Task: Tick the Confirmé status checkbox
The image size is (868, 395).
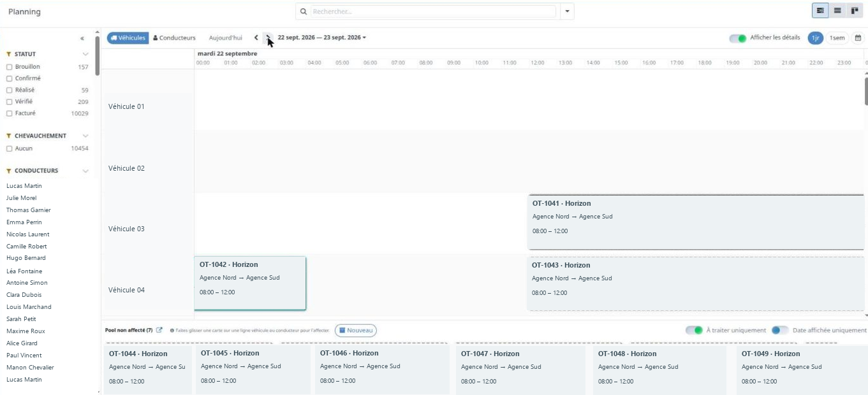Action: coord(10,78)
